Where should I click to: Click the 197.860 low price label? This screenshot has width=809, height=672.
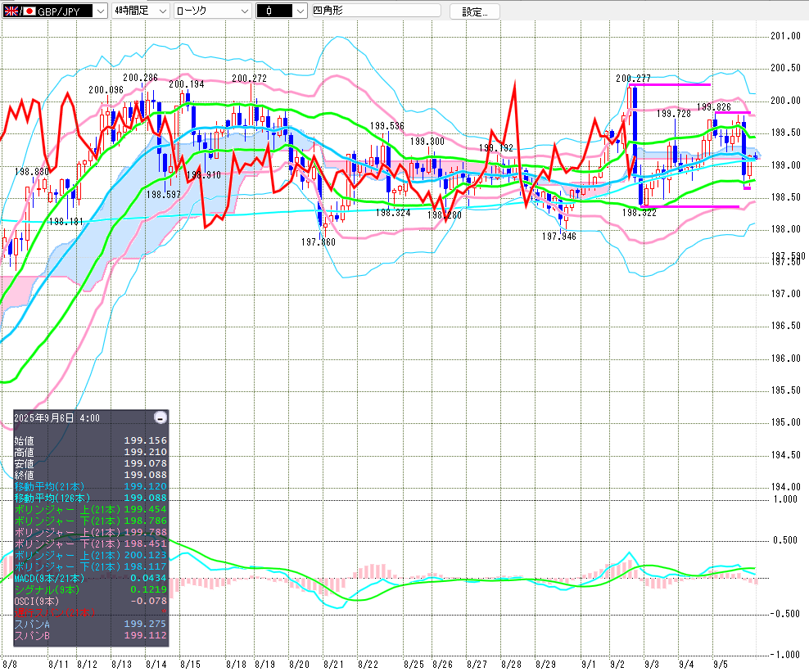click(319, 241)
